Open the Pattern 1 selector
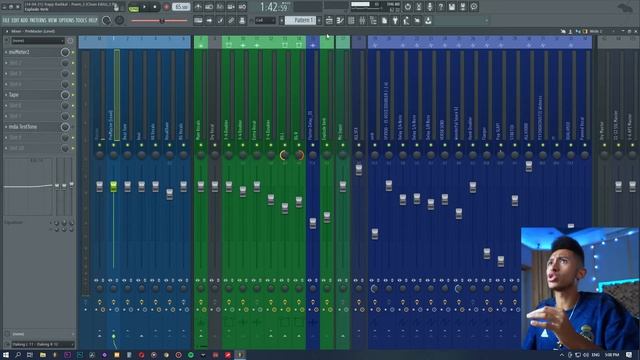 coord(300,20)
